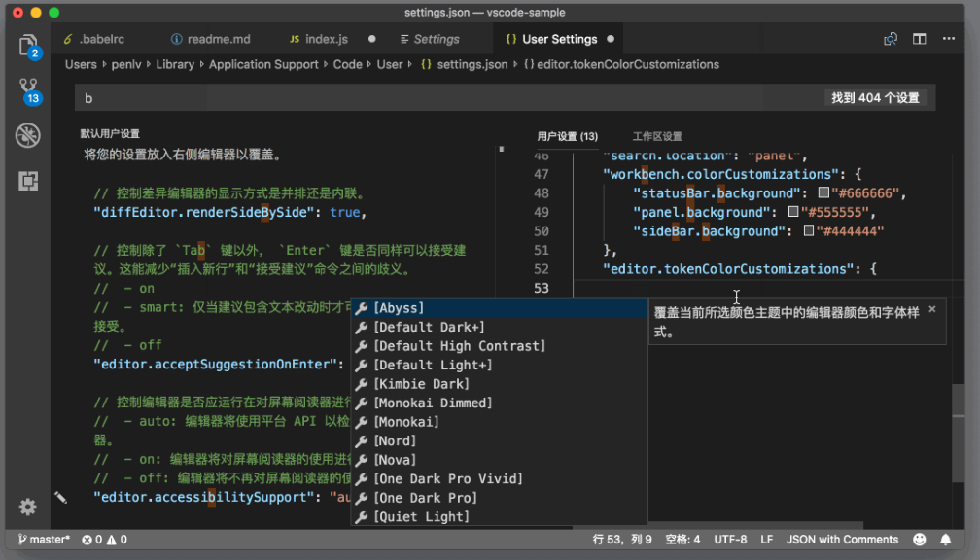
Task: Open the More Actions ellipsis menu
Action: coord(948,37)
